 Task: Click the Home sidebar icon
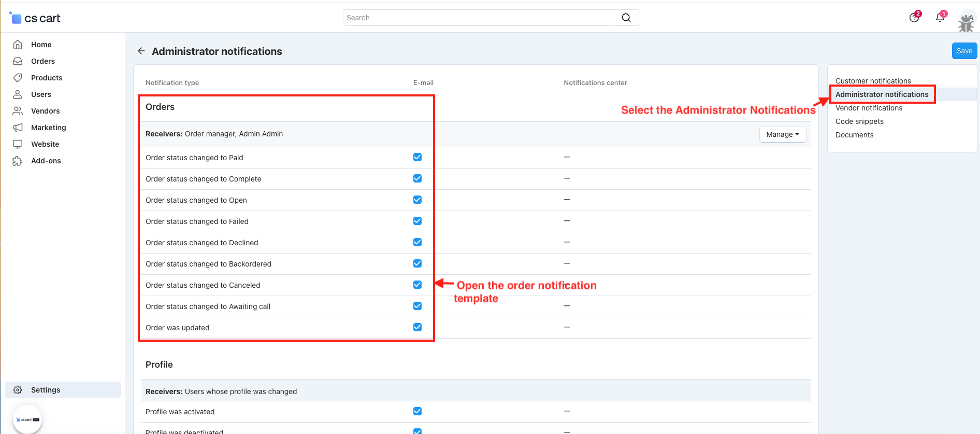tap(18, 45)
